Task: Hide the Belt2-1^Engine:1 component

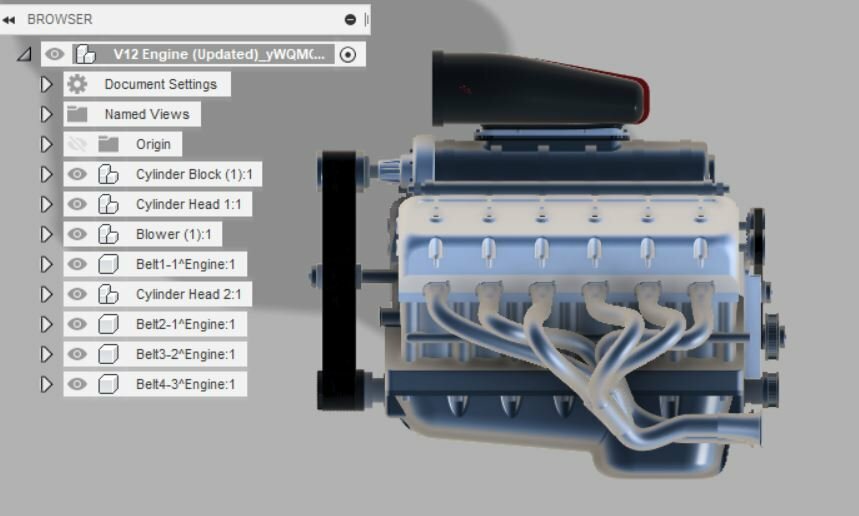Action: (x=77, y=325)
